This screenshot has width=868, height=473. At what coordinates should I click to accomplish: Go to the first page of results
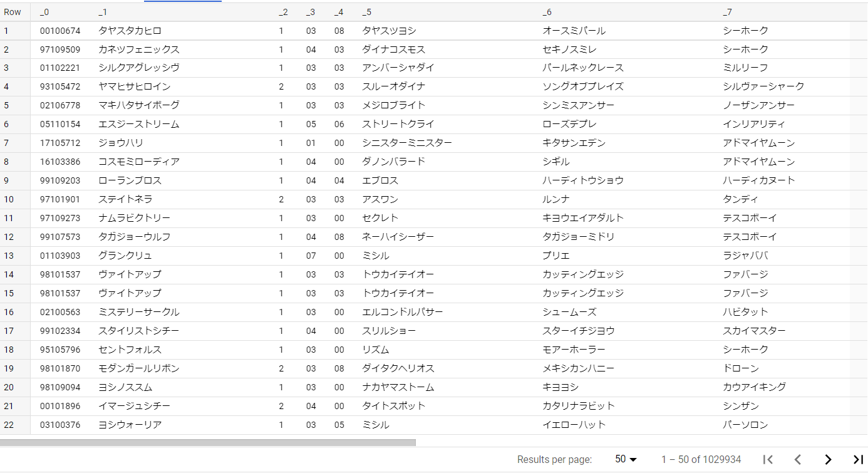tap(768, 459)
